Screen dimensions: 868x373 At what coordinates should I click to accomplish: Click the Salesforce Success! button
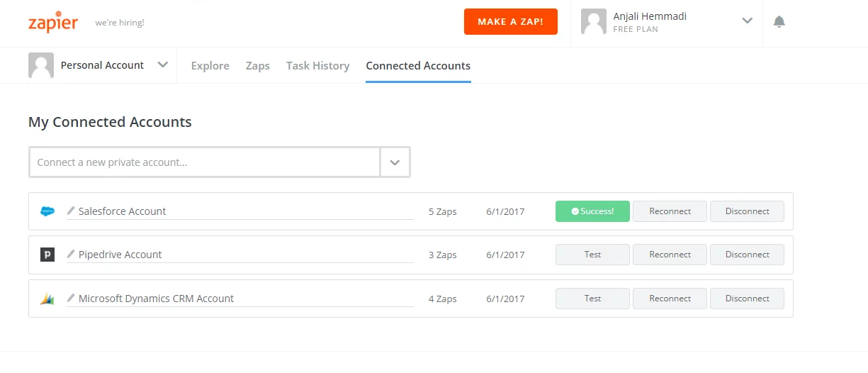tap(592, 211)
